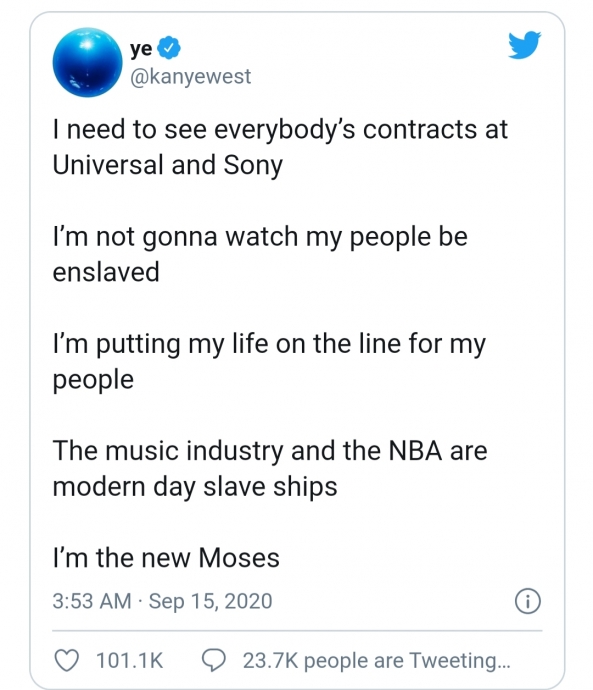The width and height of the screenshot is (593, 690).
Task: Click the first line about everybody's contracts
Action: tap(280, 130)
